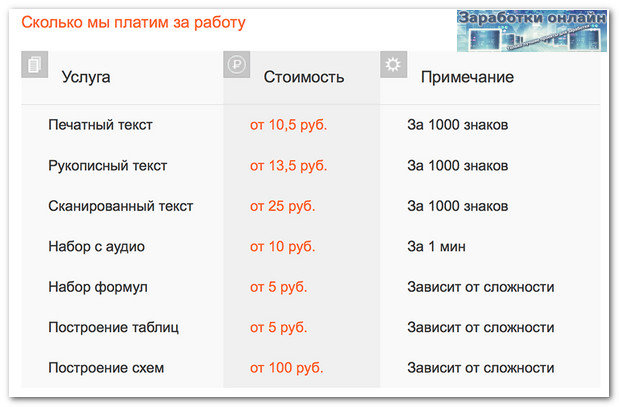619x407 pixels.
Task: Click За 1000 знаков in Рукописный текст row
Action: click(x=458, y=166)
